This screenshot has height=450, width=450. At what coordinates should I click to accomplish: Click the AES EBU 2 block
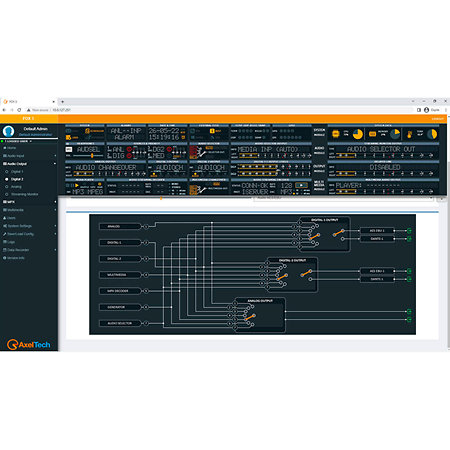point(377,271)
